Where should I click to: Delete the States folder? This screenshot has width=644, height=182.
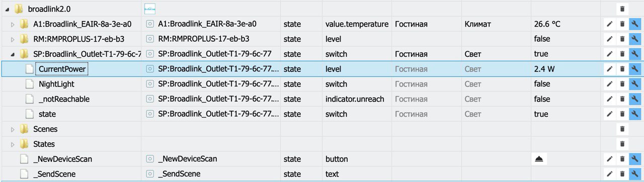coord(622,144)
